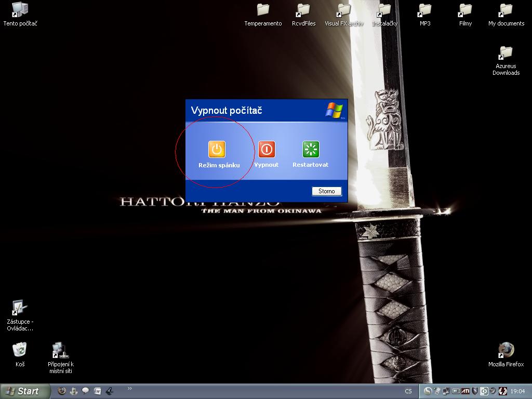
Task: Click the Skype tray icon
Action: point(428,391)
